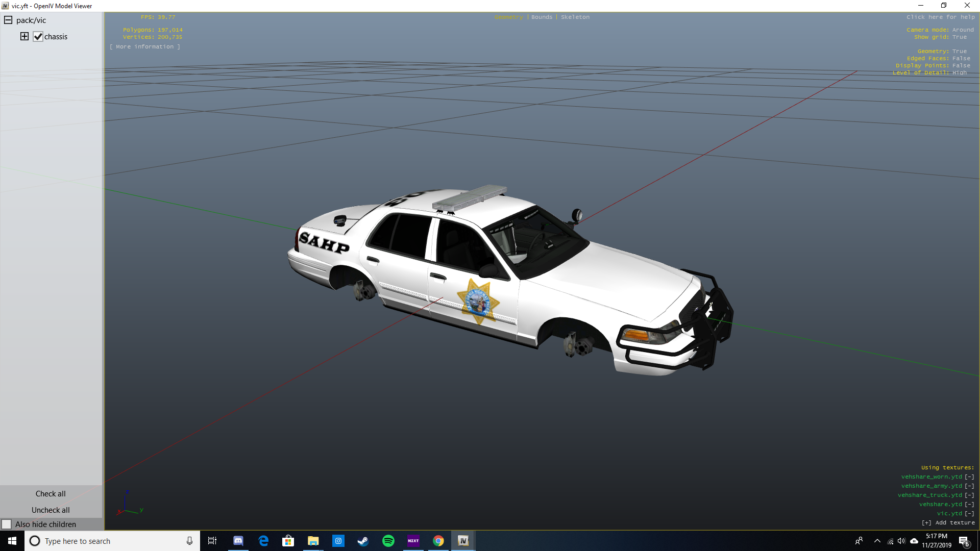The image size is (980, 551).
Task: Open Spotify from the taskbar
Action: pos(388,541)
